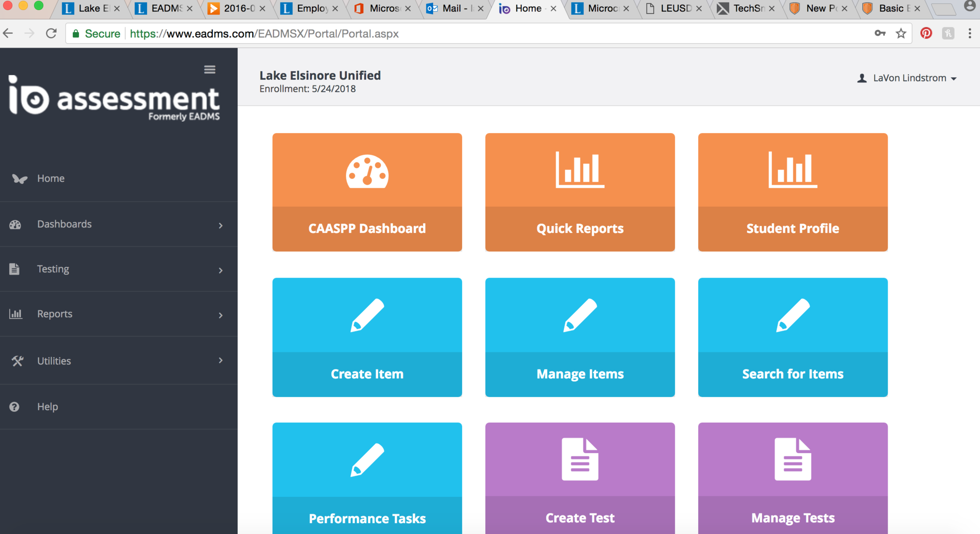The image size is (980, 534).
Task: Click the Manage Tests document icon
Action: pos(792,459)
